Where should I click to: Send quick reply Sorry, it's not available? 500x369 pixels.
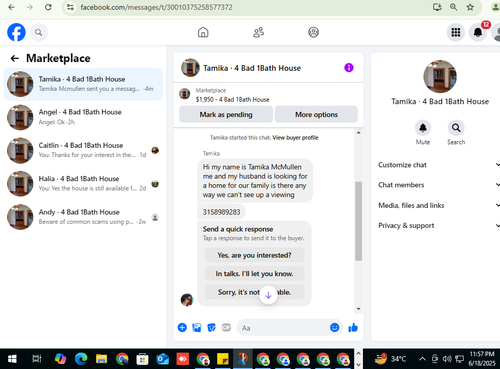[254, 292]
